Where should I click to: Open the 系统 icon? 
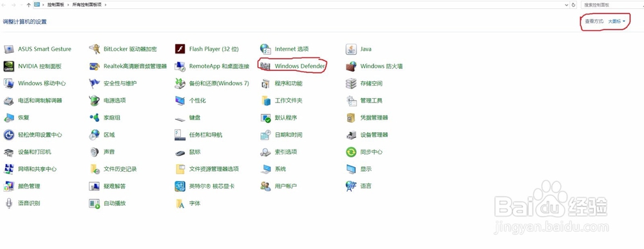[266, 169]
